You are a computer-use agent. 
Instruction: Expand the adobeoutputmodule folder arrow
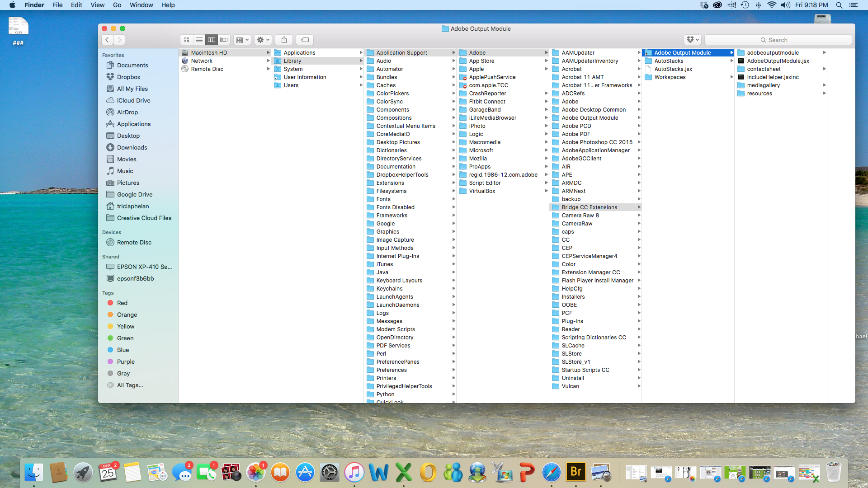click(x=824, y=52)
